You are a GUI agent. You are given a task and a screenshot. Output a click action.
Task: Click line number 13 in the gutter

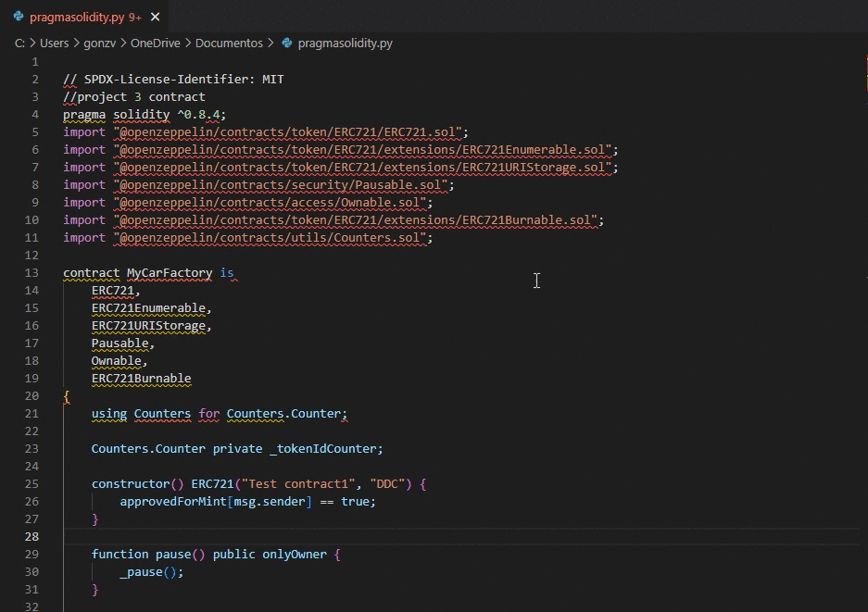31,273
